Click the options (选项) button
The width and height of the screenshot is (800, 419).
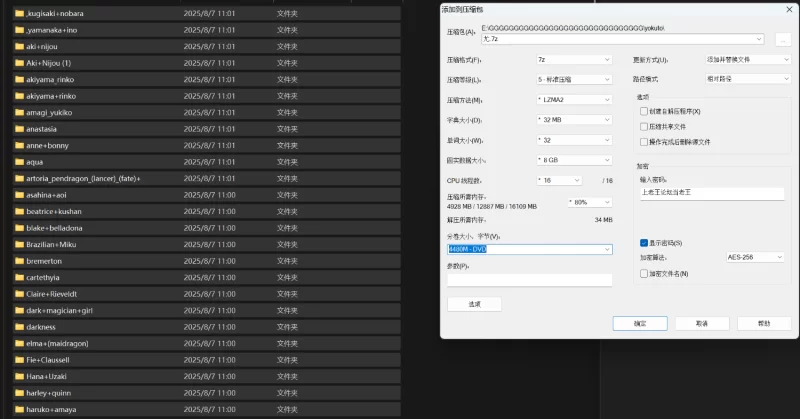[474, 304]
